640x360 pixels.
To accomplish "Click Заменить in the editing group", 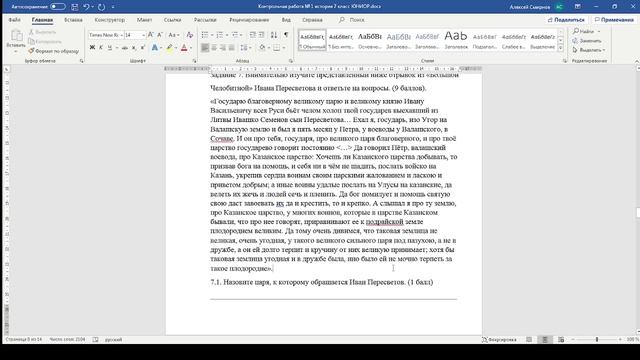I will (587, 41).
